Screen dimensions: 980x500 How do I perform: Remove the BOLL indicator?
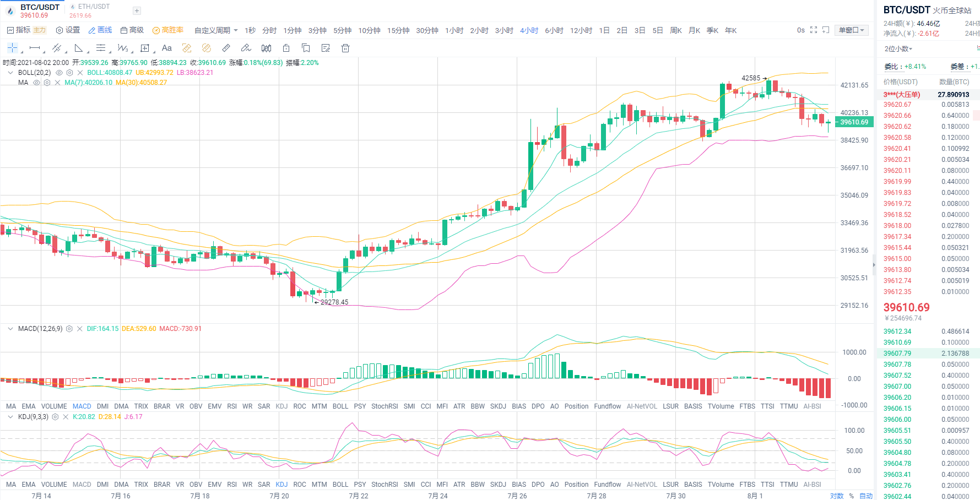click(x=80, y=73)
